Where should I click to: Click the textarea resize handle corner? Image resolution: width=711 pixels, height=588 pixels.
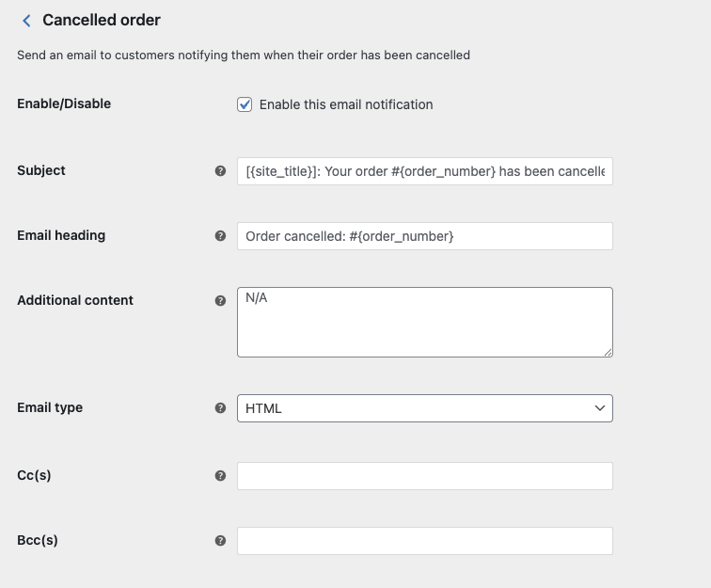coord(608,352)
